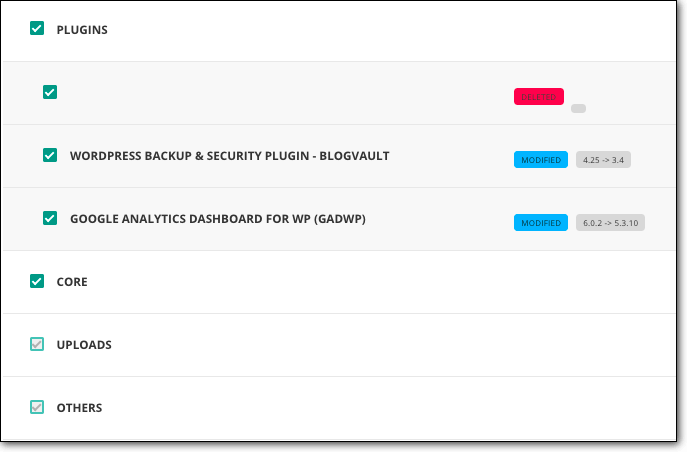Click the empty gray tag beside DELETED
Viewport: 687px width, 452px height.
(578, 109)
